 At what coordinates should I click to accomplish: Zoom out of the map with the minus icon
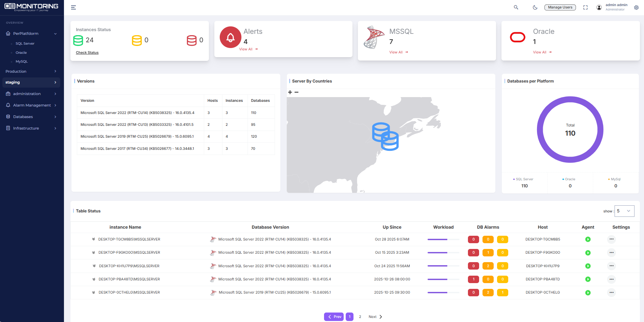[297, 92]
